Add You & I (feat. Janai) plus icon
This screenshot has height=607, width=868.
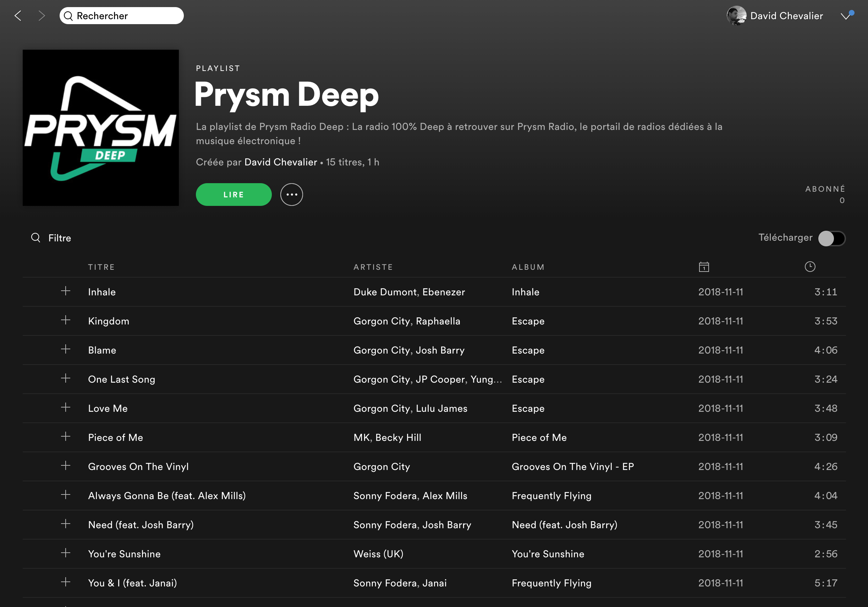tap(66, 582)
